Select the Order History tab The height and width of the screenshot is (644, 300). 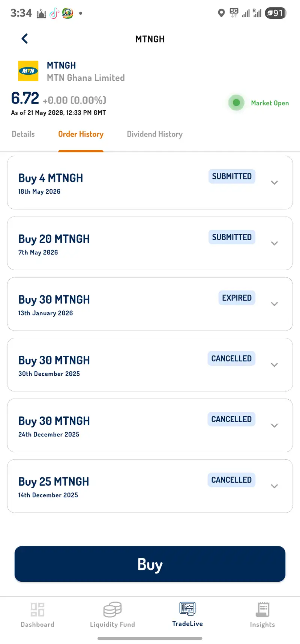point(81,134)
